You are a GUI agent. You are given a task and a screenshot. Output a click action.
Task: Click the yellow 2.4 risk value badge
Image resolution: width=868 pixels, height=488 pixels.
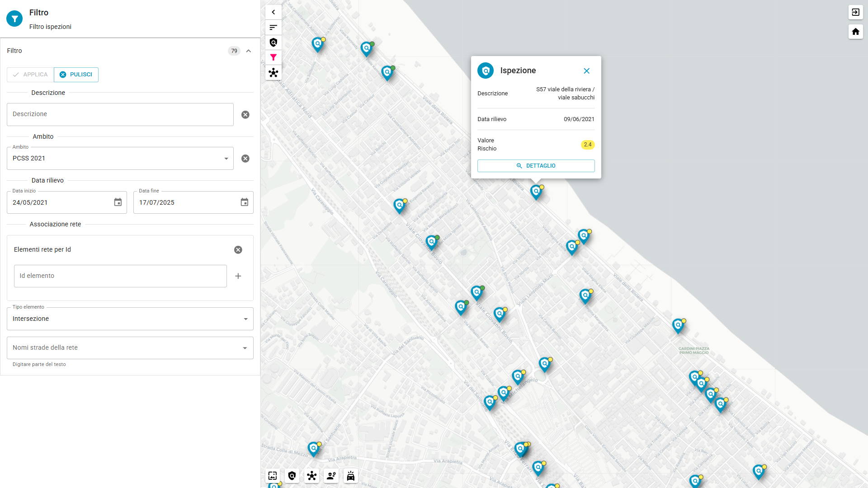[x=587, y=145]
